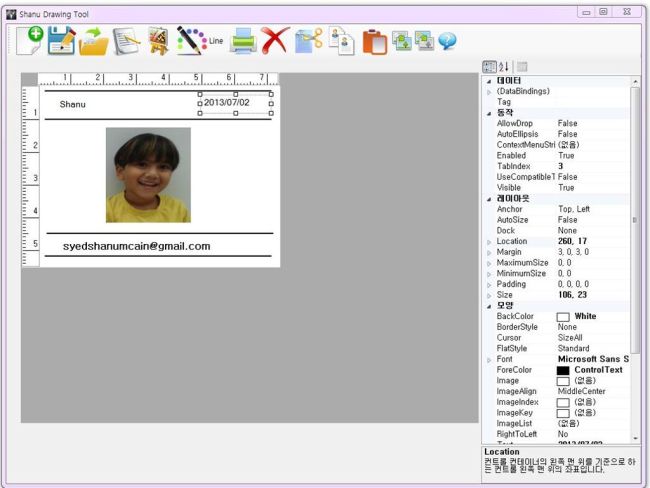
Task: Collapse the 동작 category
Action: [x=489, y=113]
